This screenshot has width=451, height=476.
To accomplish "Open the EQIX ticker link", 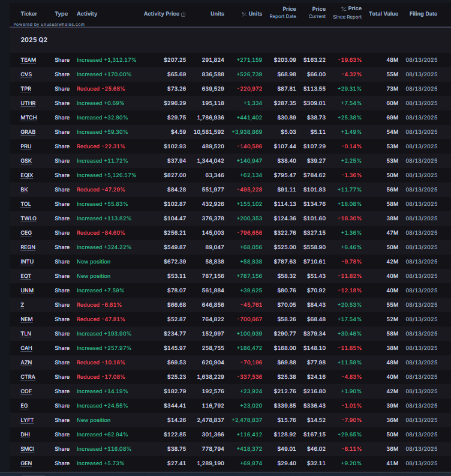I will pos(27,175).
